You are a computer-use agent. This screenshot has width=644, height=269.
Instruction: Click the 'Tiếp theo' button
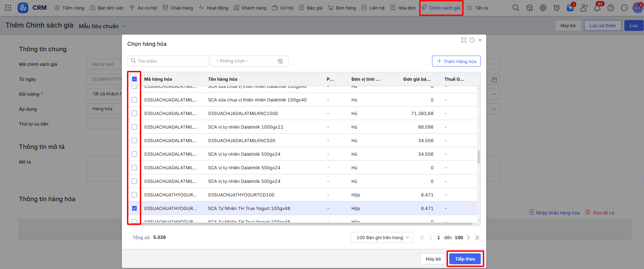pos(465,259)
